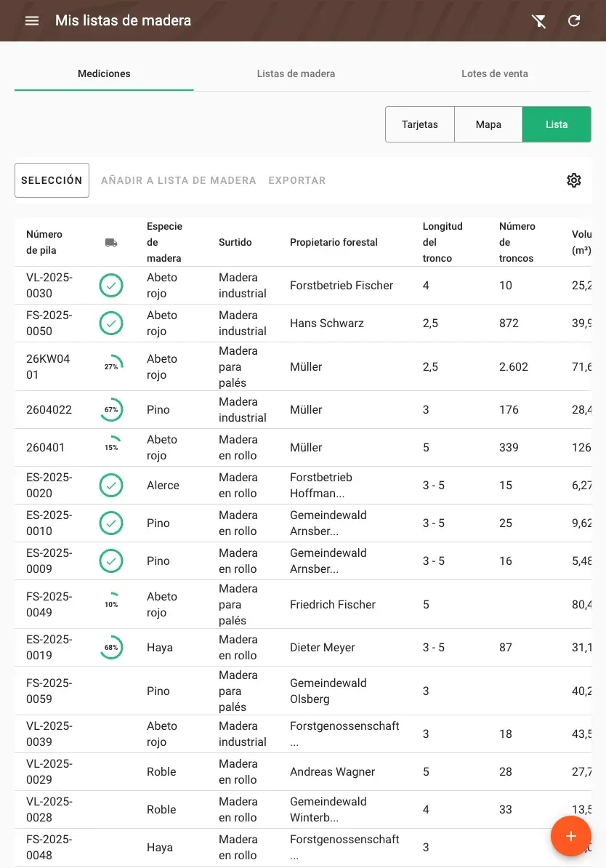This screenshot has height=868, width=606.
Task: Click completed checkmark for VL-2025-0030
Action: tap(111, 286)
